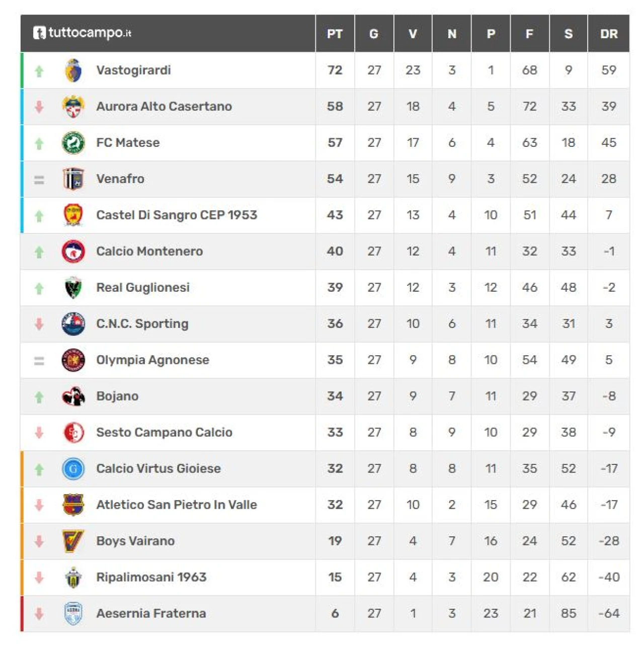Open the Sesto Campano Calcio link

165,433
